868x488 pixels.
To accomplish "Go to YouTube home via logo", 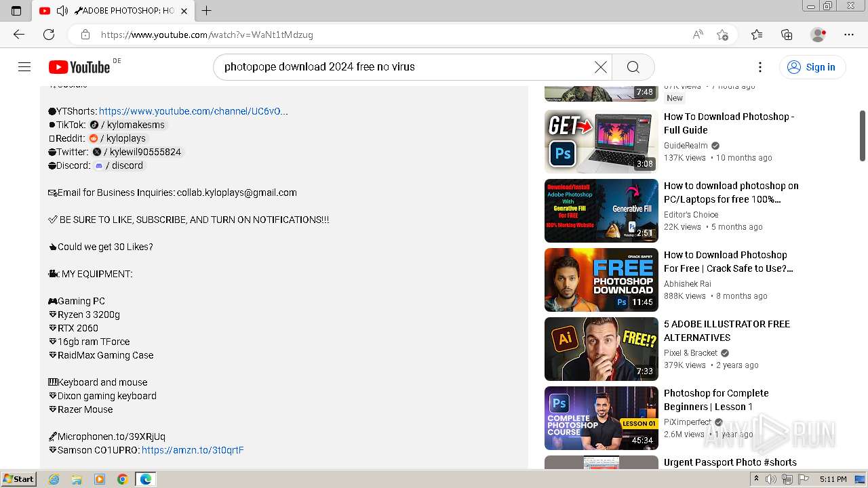I will click(79, 66).
